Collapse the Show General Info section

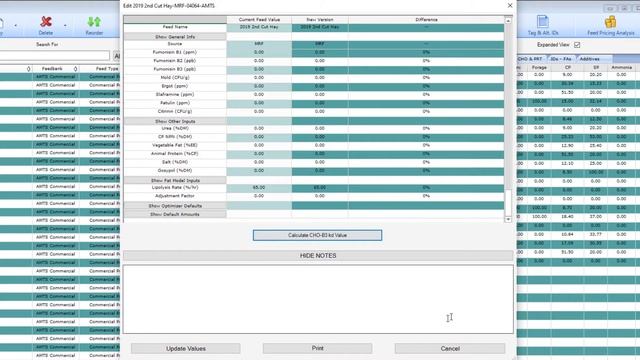pyautogui.click(x=175, y=37)
